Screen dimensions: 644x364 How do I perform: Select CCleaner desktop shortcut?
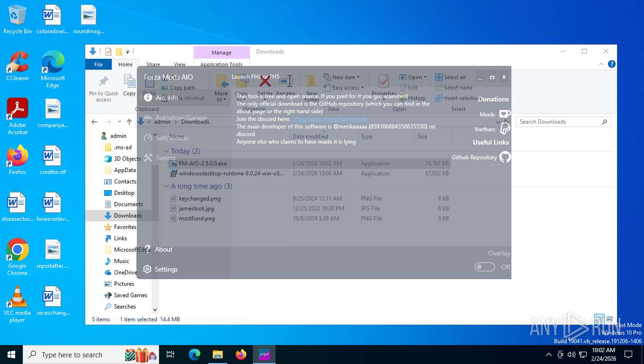pyautogui.click(x=18, y=66)
